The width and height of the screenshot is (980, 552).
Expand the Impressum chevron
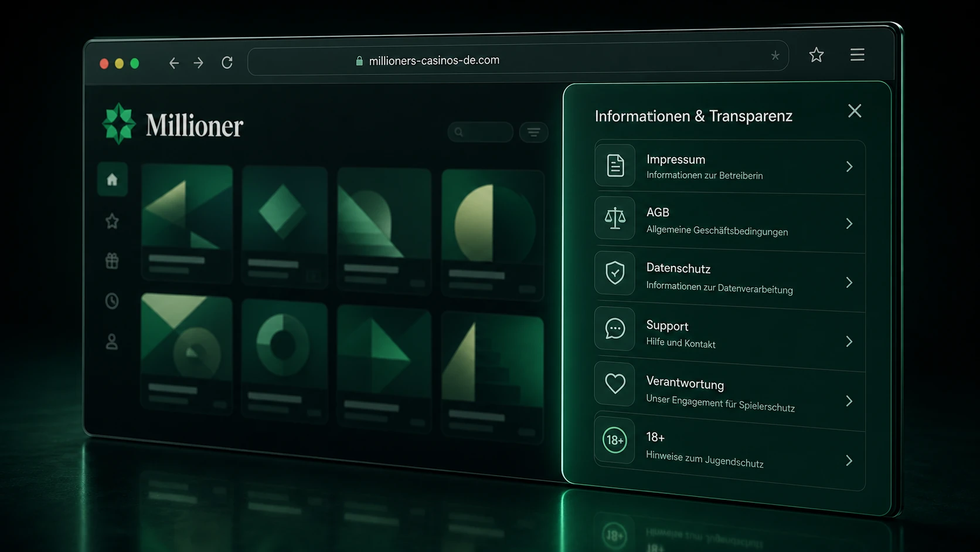849,167
